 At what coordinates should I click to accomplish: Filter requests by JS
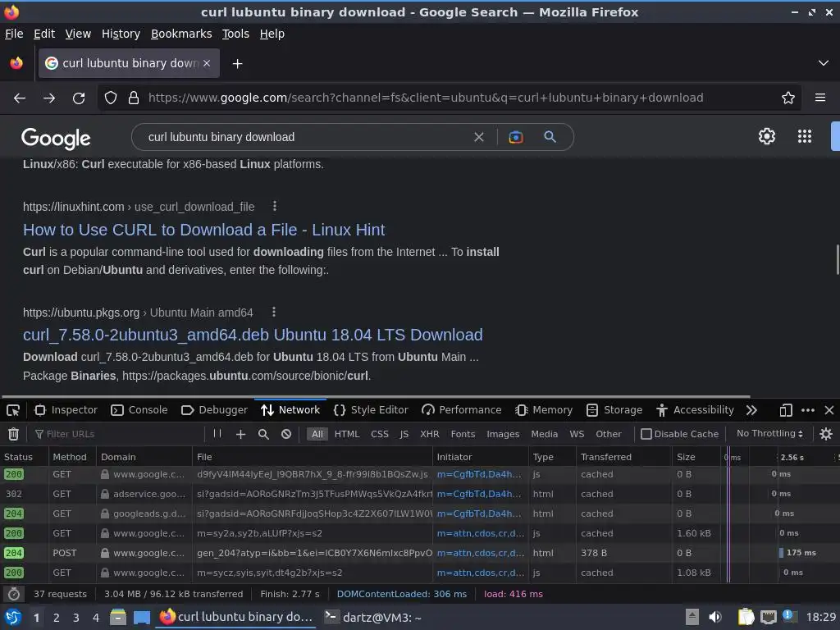pos(404,434)
